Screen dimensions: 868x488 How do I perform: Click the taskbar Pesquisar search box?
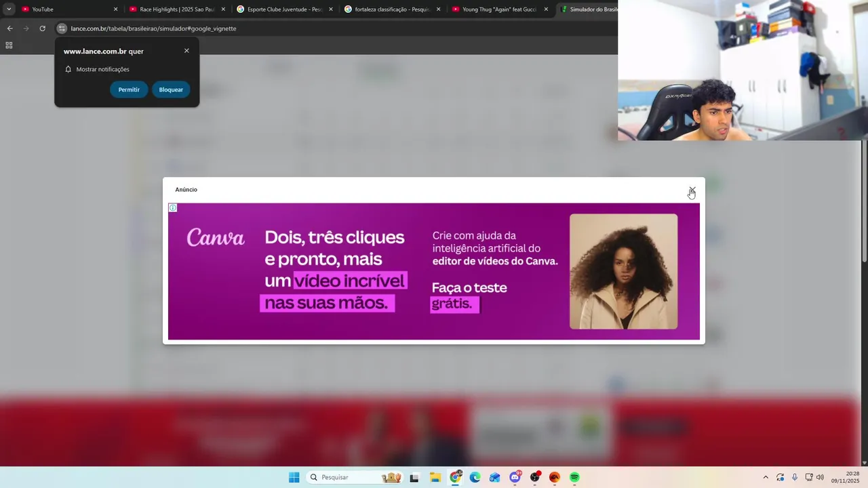pyautogui.click(x=355, y=477)
